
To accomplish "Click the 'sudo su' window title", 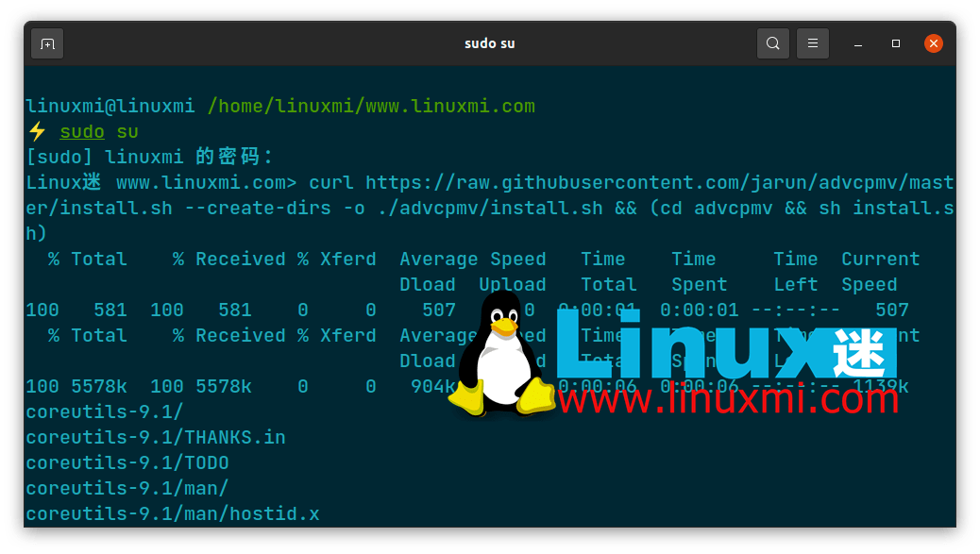I will pyautogui.click(x=489, y=43).
